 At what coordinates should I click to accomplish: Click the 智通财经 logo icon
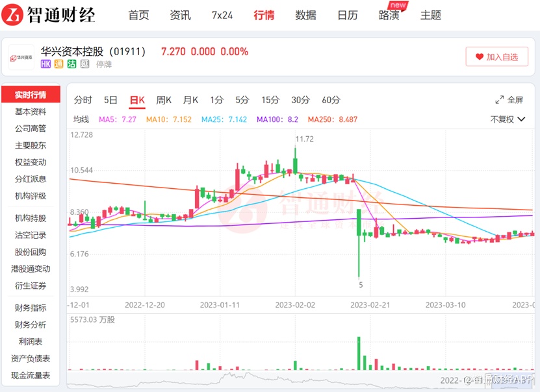15,15
